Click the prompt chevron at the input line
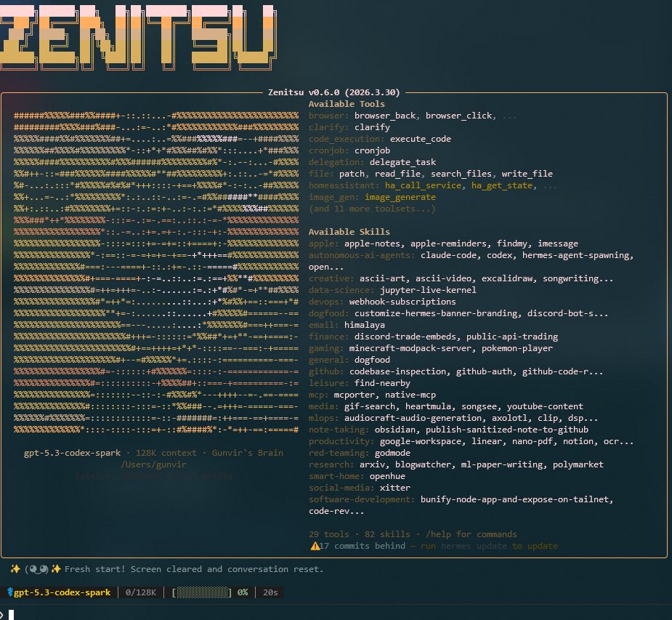Image resolution: width=672 pixels, height=620 pixels. coord(1,615)
